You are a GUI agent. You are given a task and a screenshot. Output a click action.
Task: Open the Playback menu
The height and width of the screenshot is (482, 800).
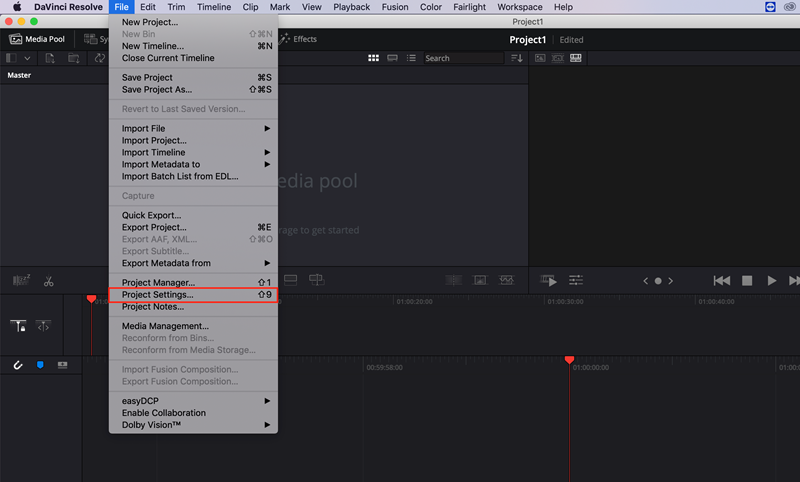(x=352, y=7)
